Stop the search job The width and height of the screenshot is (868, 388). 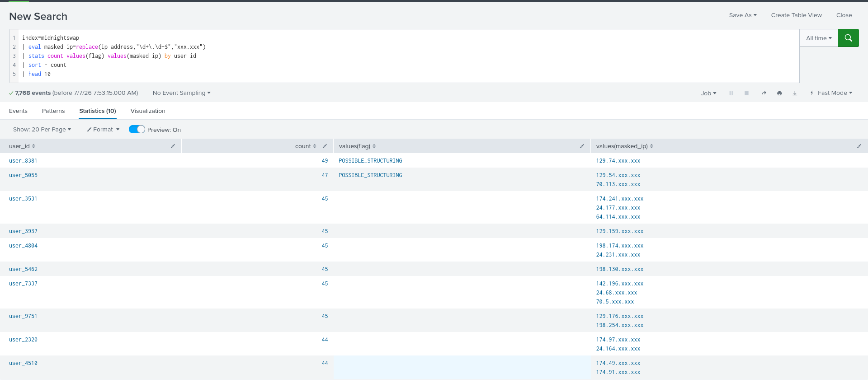pyautogui.click(x=746, y=93)
